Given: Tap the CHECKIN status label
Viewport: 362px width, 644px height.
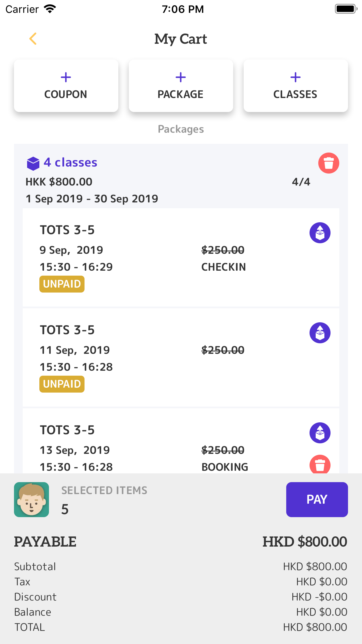Looking at the screenshot, I should (224, 267).
